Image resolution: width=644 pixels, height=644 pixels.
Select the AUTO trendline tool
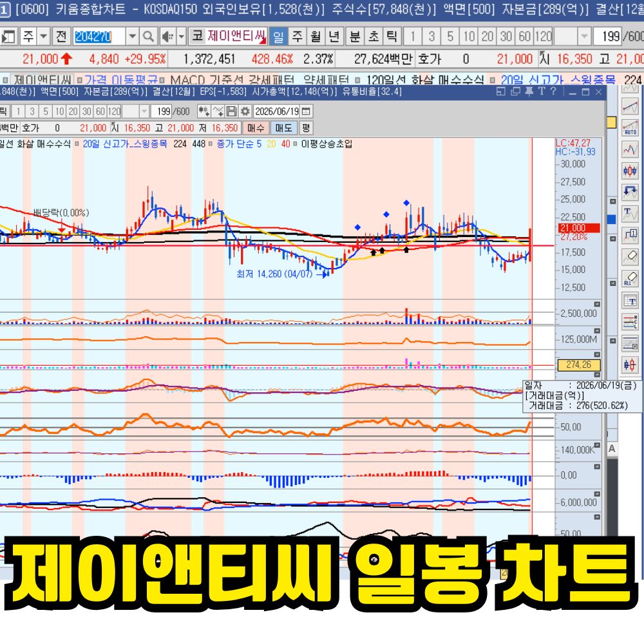pos(630,128)
